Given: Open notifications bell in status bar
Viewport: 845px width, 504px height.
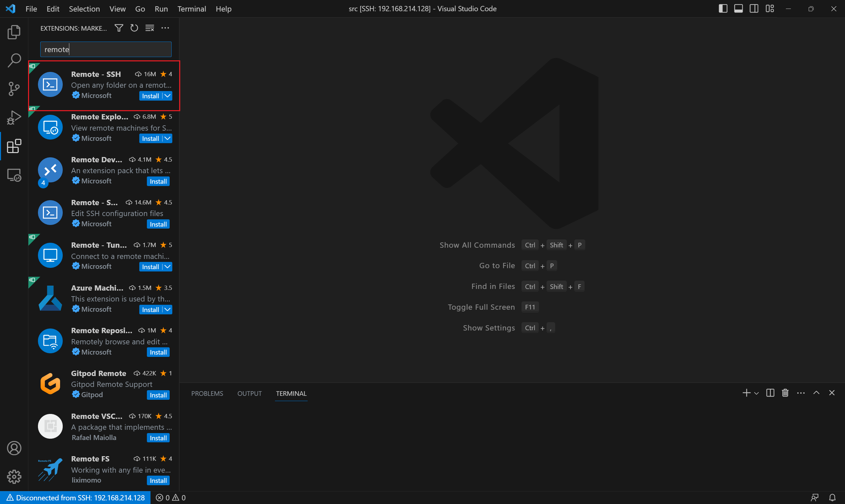Looking at the screenshot, I should (x=832, y=497).
